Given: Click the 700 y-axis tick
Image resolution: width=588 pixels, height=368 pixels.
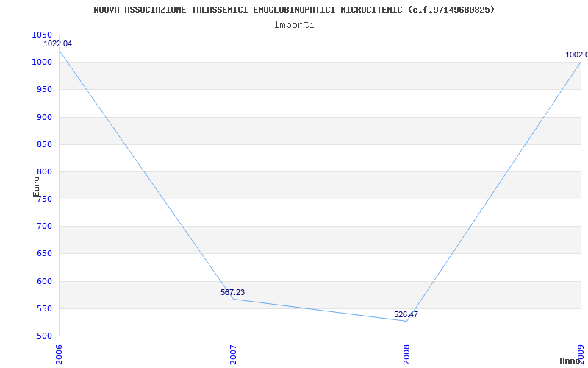Looking at the screenshot, I should point(44,227).
